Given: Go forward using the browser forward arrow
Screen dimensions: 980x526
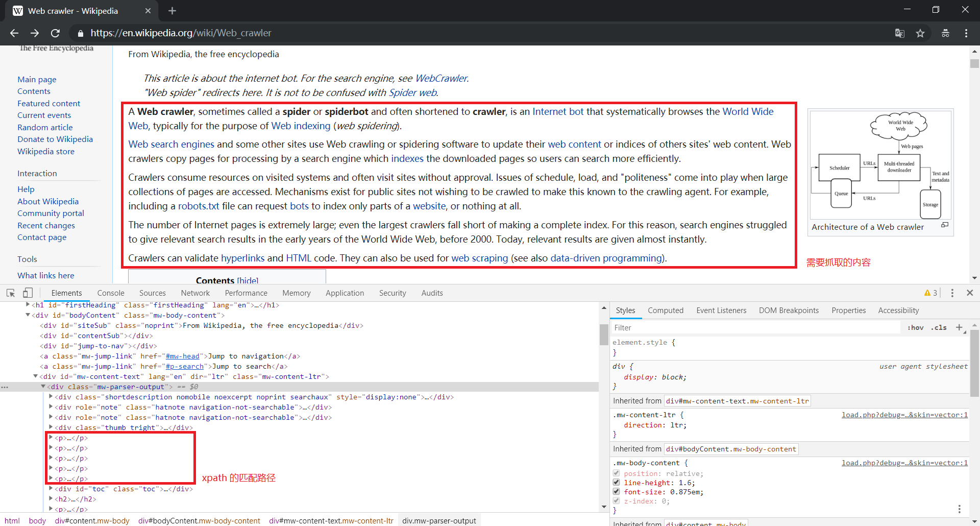Looking at the screenshot, I should 35,33.
